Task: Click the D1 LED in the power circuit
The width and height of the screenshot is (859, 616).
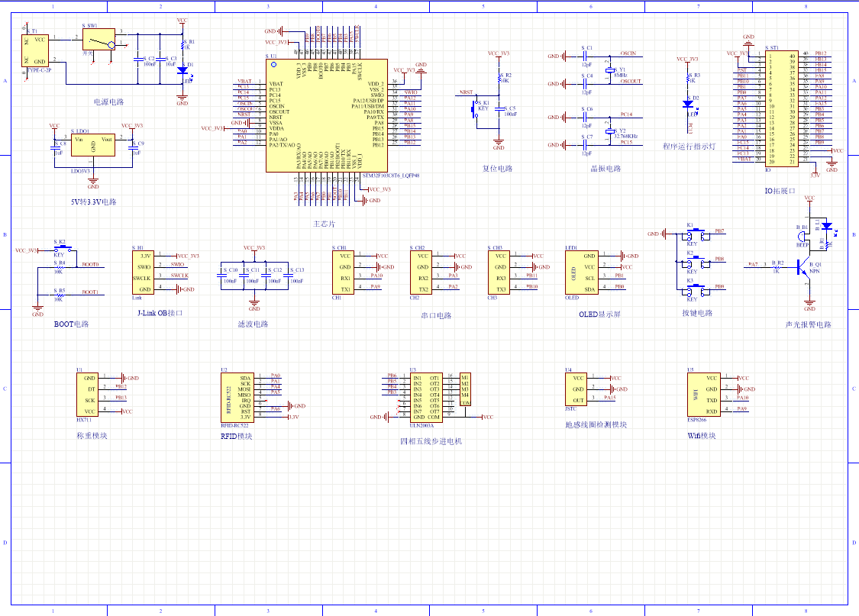Action: [182, 71]
